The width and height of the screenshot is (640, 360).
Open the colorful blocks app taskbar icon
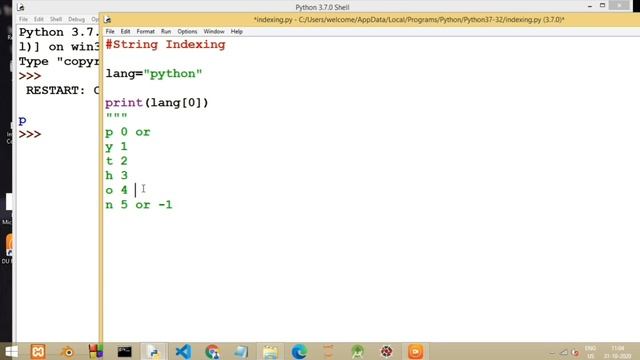(96, 351)
